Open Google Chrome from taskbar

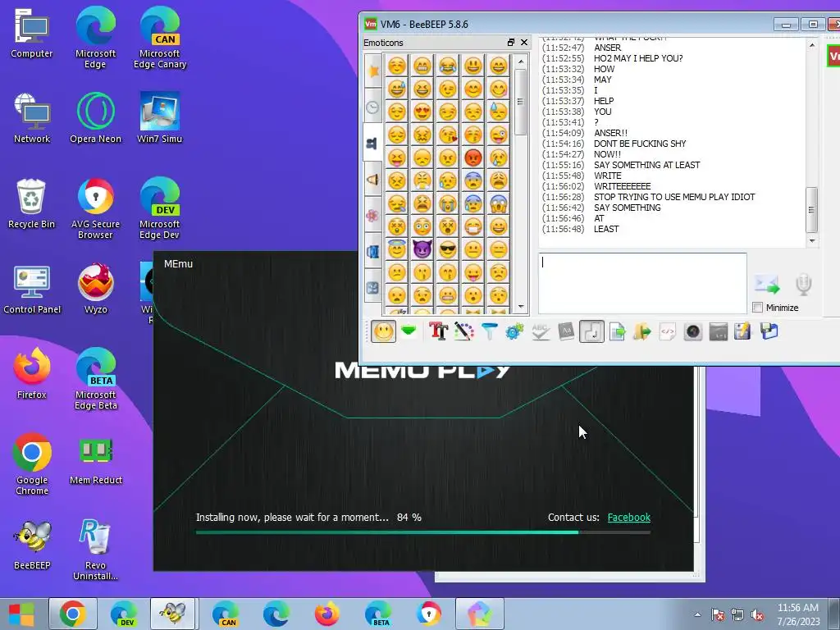pyautogui.click(x=73, y=614)
